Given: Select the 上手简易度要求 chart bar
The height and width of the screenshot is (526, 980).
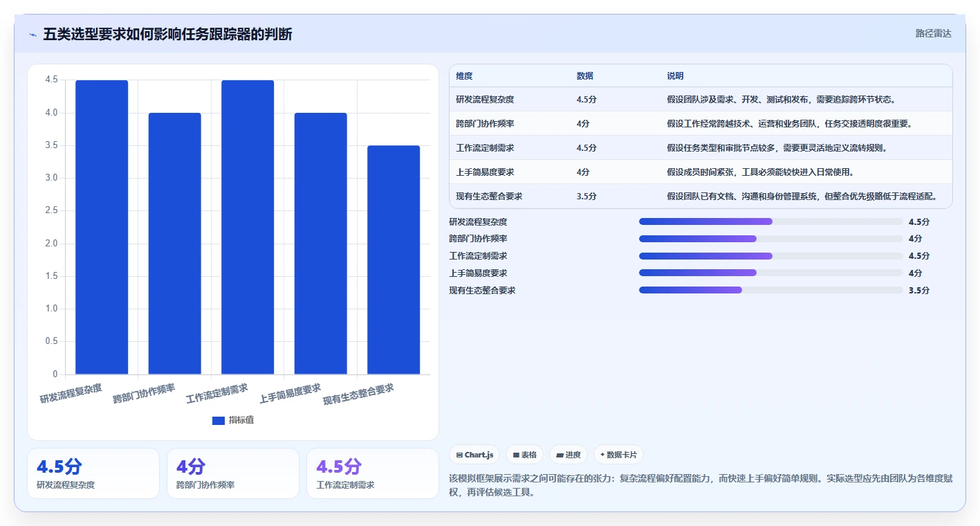Looking at the screenshot, I should tap(321, 244).
